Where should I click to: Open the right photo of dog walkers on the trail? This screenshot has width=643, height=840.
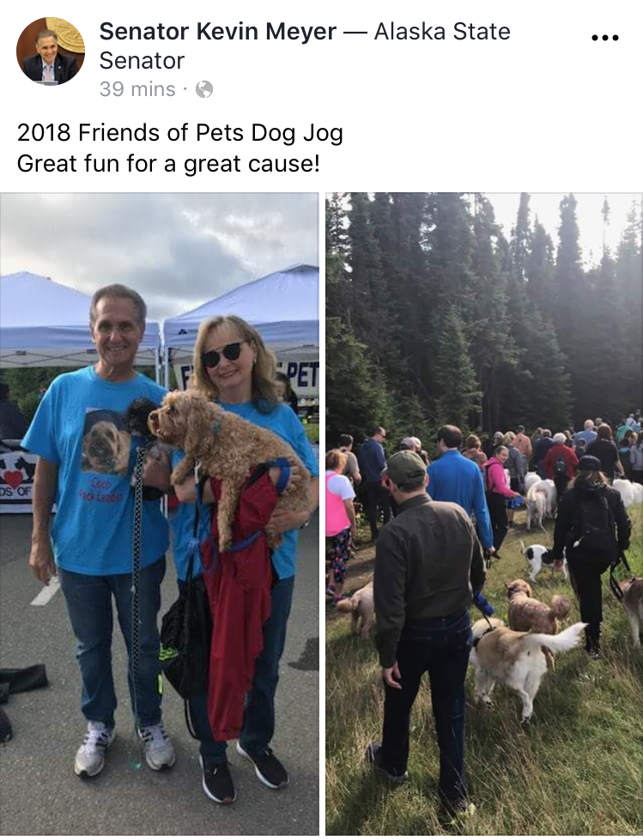pyautogui.click(x=484, y=514)
